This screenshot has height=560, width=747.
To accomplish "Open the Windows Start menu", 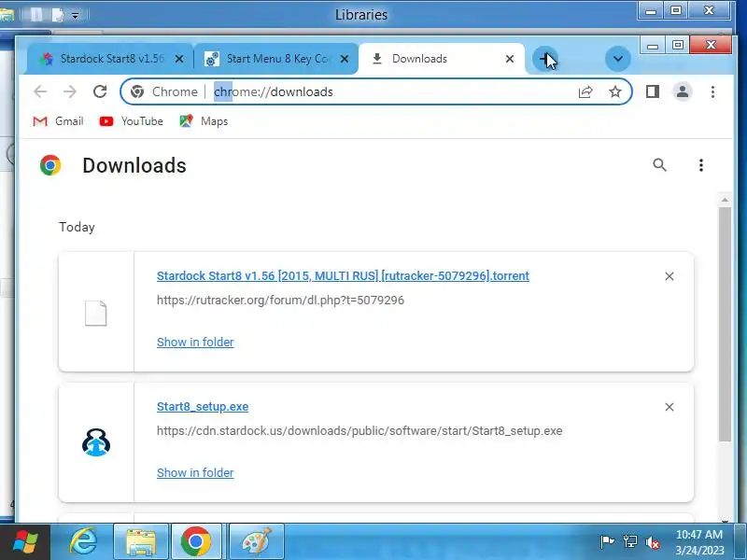I will click(x=25, y=542).
